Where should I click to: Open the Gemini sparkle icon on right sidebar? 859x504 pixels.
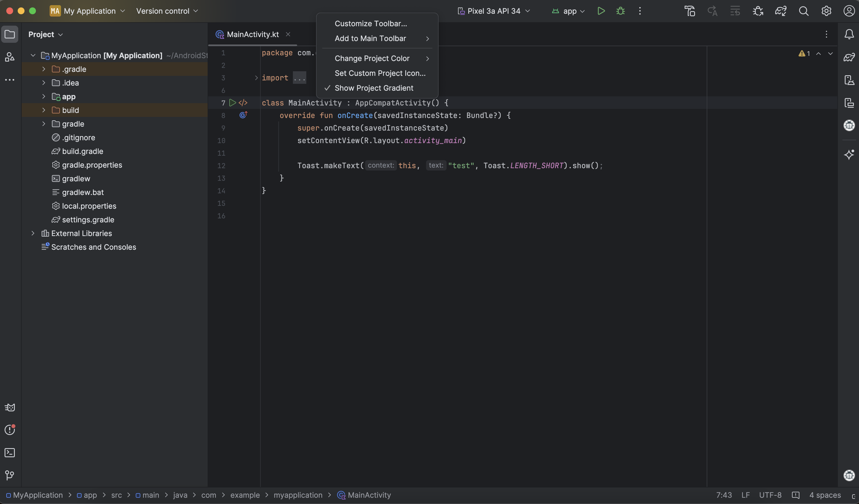coord(849,155)
